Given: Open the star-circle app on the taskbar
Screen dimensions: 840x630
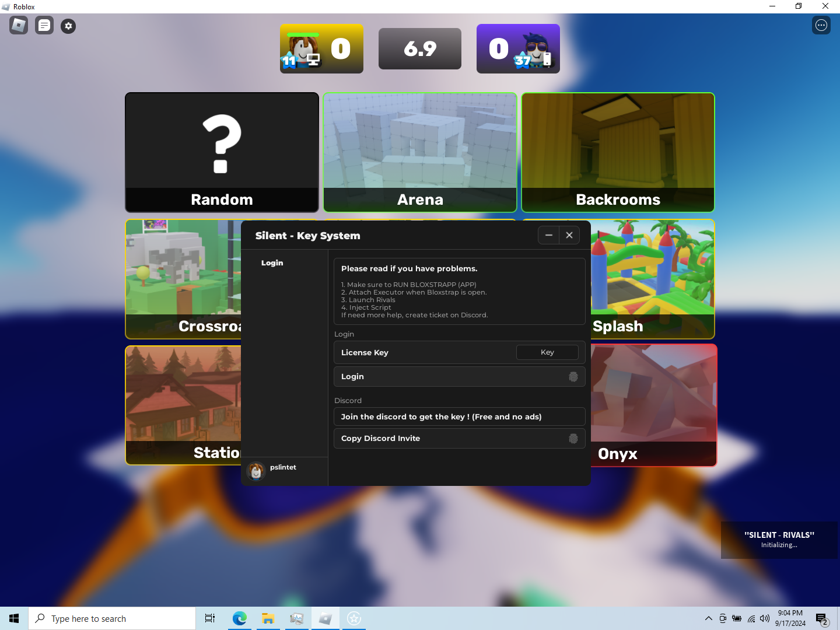Looking at the screenshot, I should (x=354, y=618).
